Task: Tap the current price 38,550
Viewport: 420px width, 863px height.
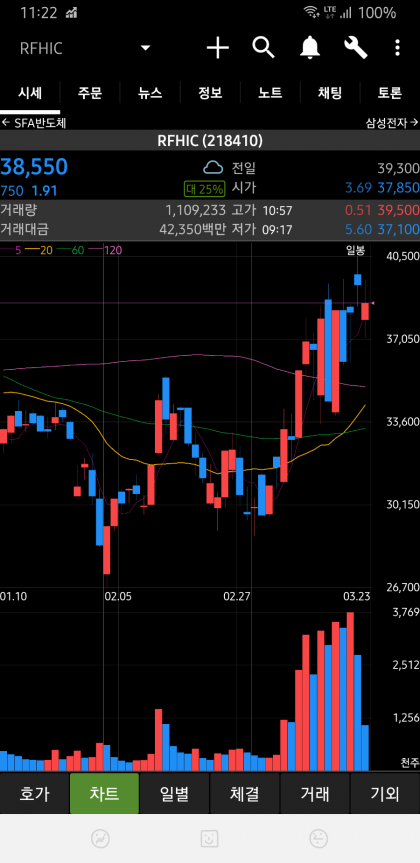Action: (x=34, y=167)
